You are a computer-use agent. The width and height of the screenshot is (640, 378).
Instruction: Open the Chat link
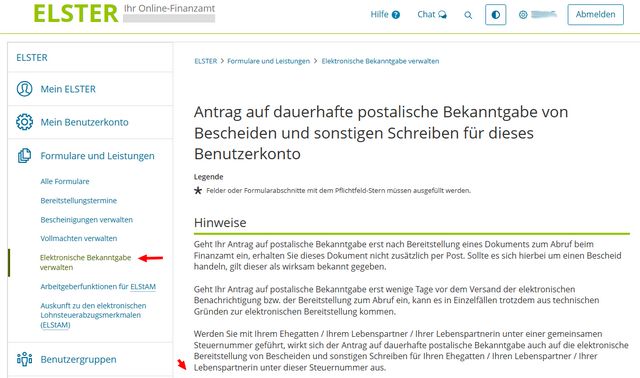tap(432, 14)
